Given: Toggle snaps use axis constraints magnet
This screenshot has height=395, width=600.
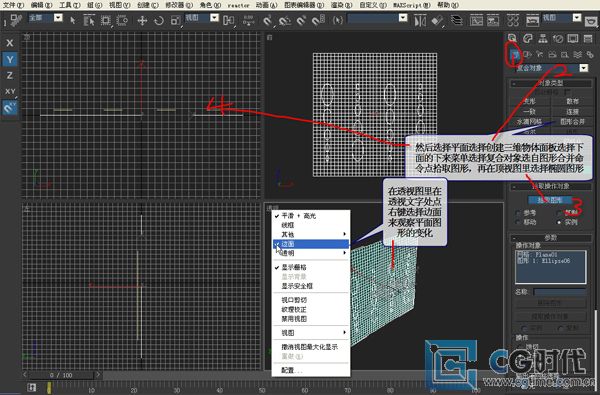Looking at the screenshot, I should coord(10,108).
